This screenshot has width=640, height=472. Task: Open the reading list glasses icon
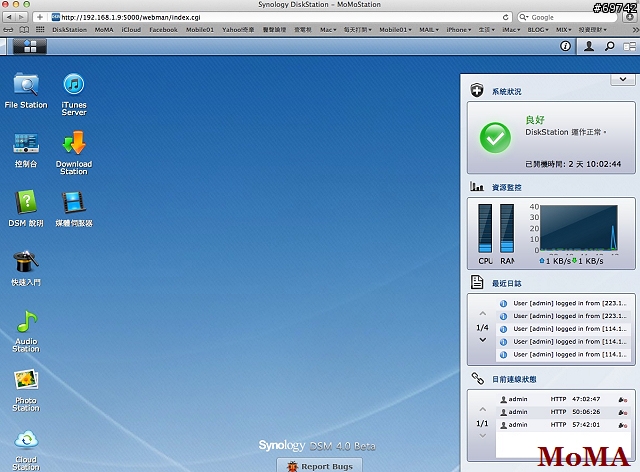click(8, 29)
